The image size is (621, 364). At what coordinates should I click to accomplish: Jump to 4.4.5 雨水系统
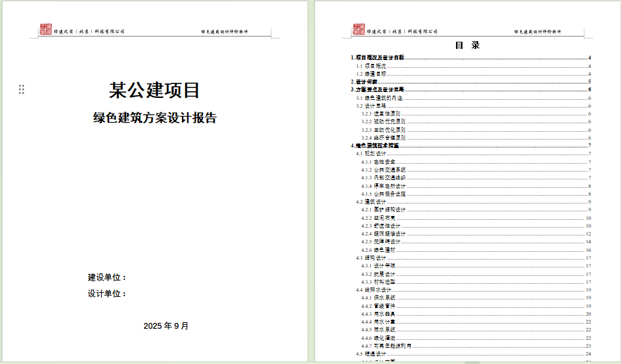pos(476,329)
